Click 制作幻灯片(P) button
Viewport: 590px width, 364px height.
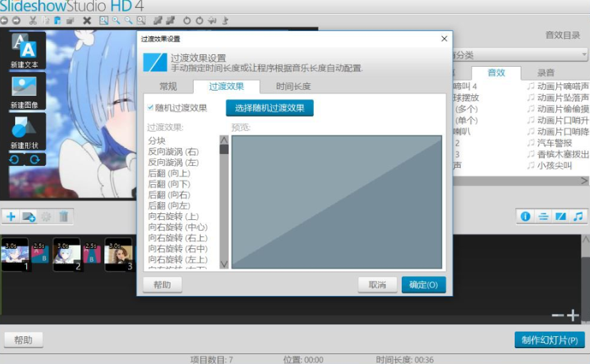tap(549, 340)
